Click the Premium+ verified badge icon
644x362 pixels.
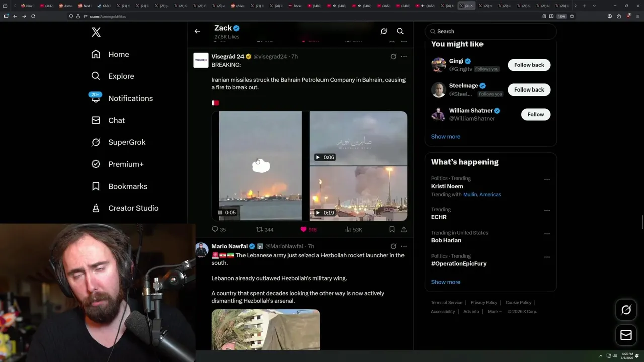[96, 164]
